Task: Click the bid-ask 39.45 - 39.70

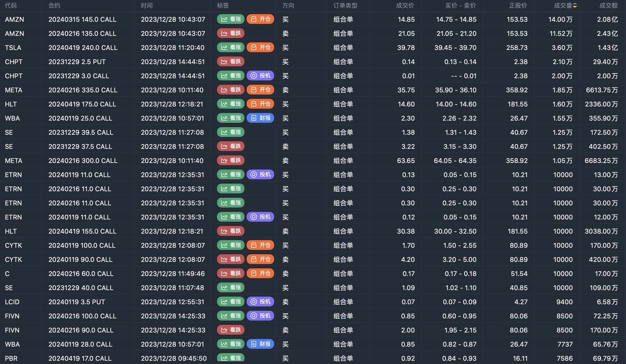Action: [x=455, y=48]
